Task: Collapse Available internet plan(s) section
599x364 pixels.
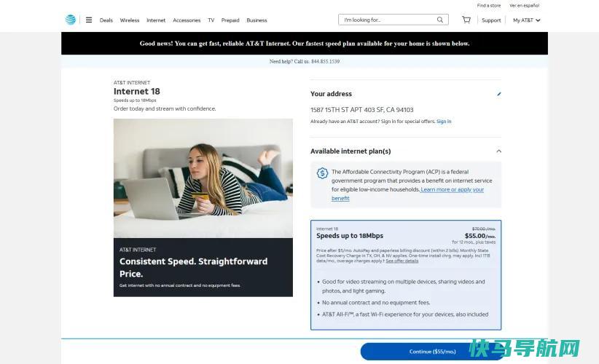Action: click(499, 151)
